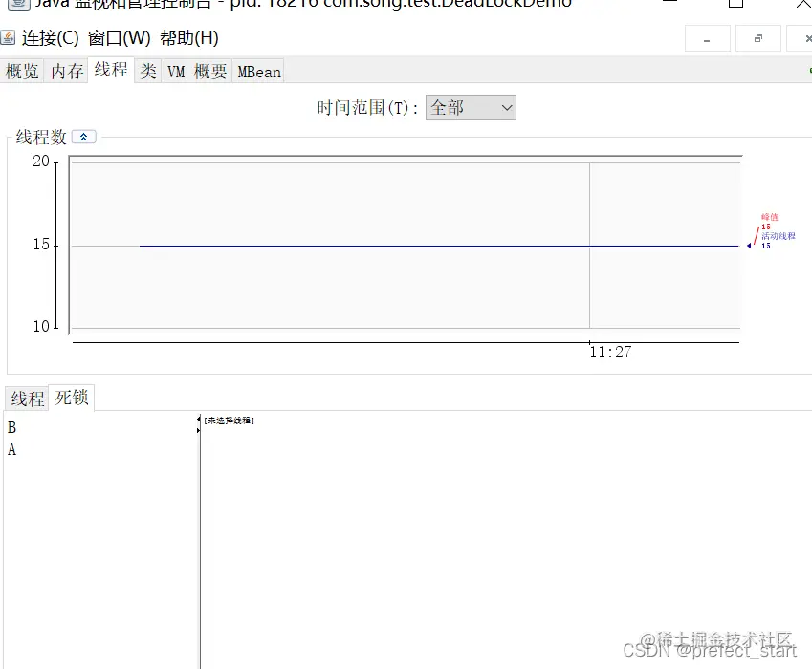Open the 时间范围 dropdown showing 全部
This screenshot has height=669, width=812.
(471, 107)
